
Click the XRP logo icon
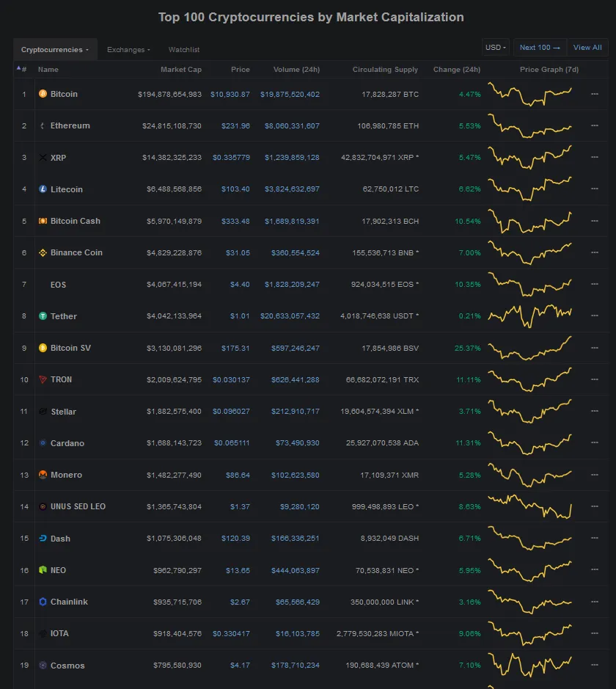click(43, 157)
